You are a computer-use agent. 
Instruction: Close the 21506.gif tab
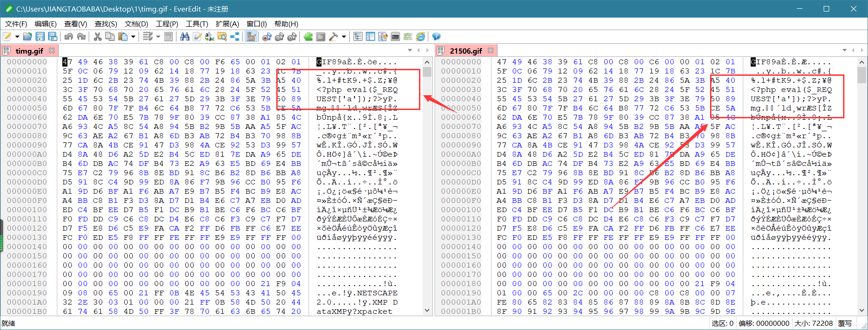coord(491,50)
